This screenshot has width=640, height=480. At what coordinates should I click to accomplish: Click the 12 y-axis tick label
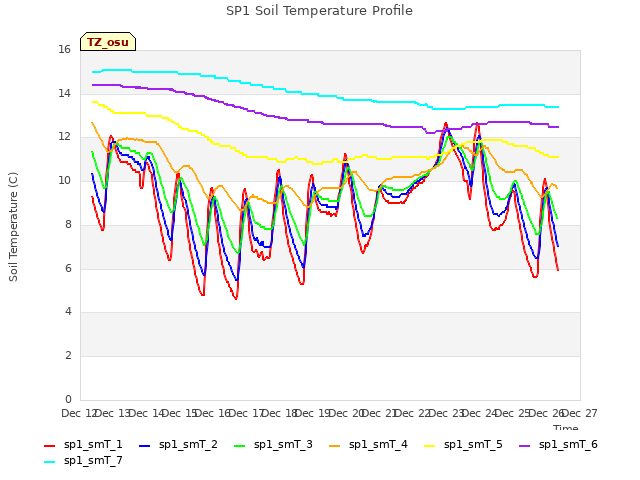pyautogui.click(x=64, y=137)
